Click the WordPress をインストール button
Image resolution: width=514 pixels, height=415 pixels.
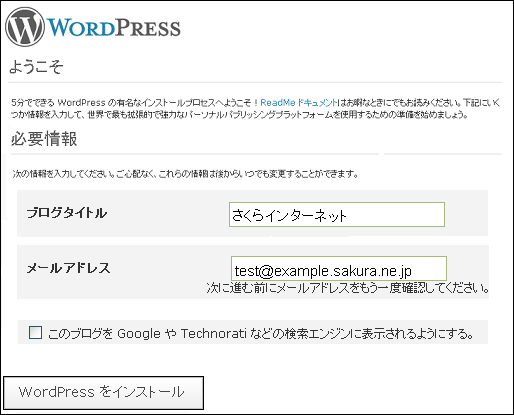pos(103,393)
